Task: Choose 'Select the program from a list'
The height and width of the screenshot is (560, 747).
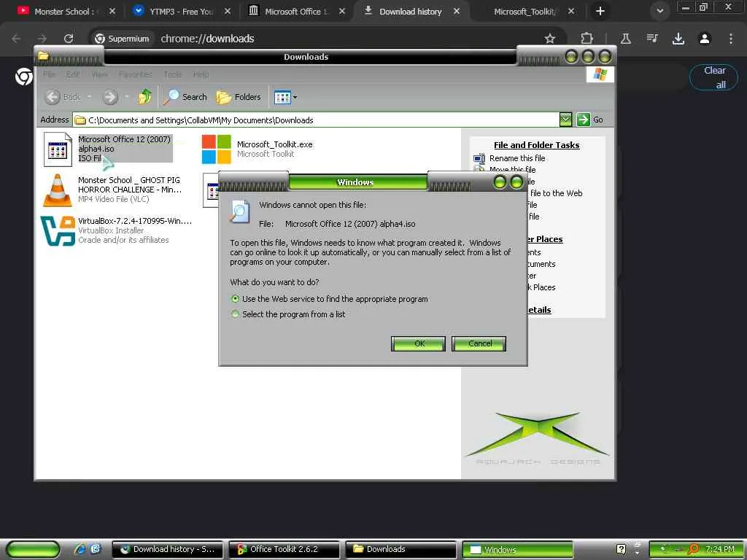Action: (x=235, y=314)
